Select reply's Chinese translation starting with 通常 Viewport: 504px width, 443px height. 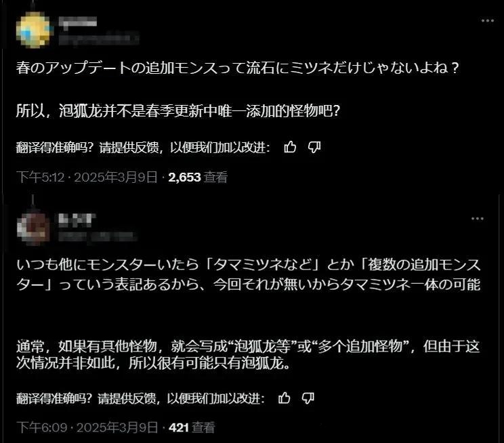248,354
